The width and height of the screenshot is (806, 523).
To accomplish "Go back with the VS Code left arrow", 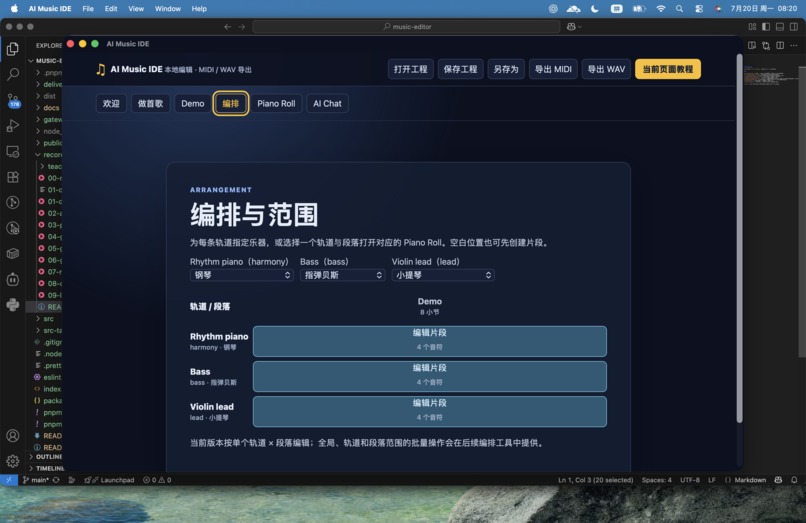I will coord(228,27).
